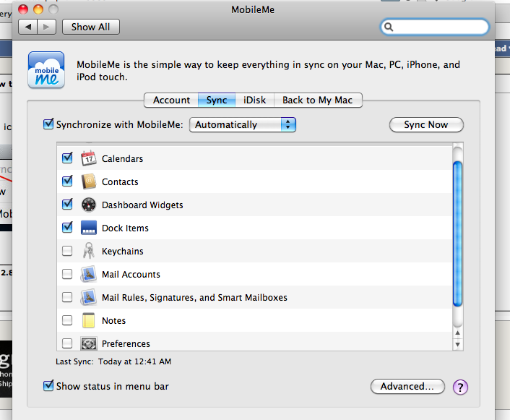Click Last Sync: Today at 12:41 AM text
Image resolution: width=510 pixels, height=420 pixels.
pos(113,361)
